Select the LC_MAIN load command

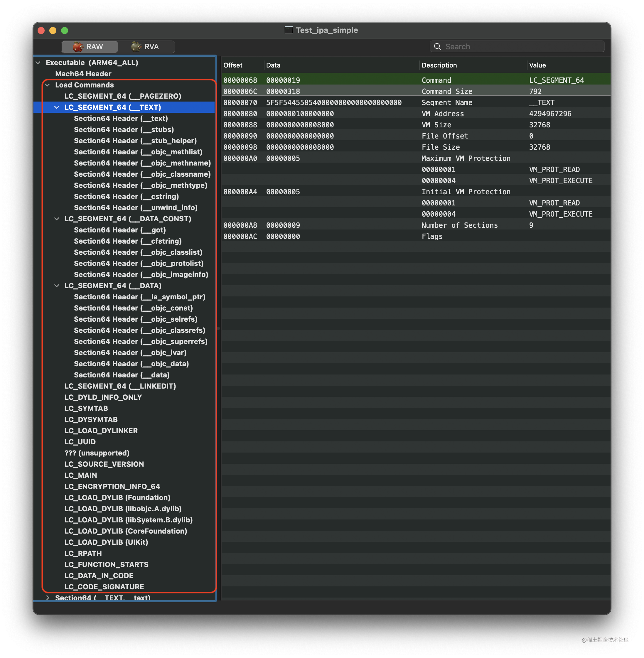(81, 475)
